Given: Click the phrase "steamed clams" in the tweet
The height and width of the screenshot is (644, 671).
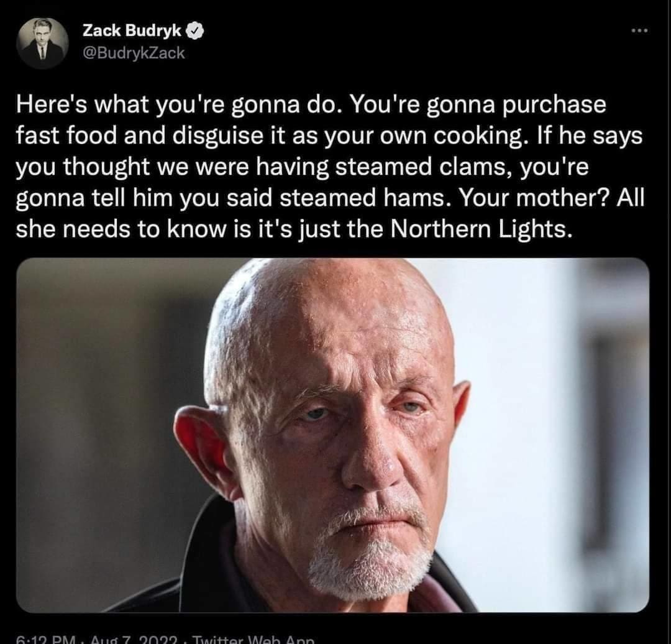Looking at the screenshot, I should tap(422, 167).
